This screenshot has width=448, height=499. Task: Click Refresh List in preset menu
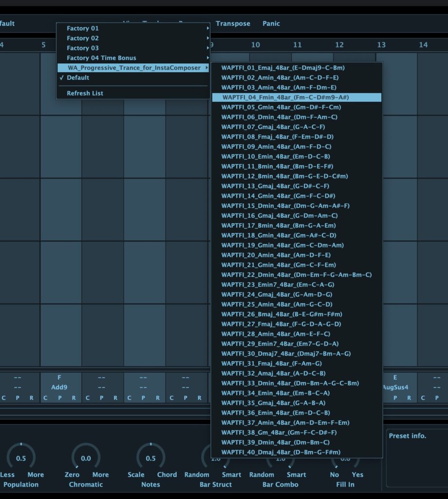point(85,93)
